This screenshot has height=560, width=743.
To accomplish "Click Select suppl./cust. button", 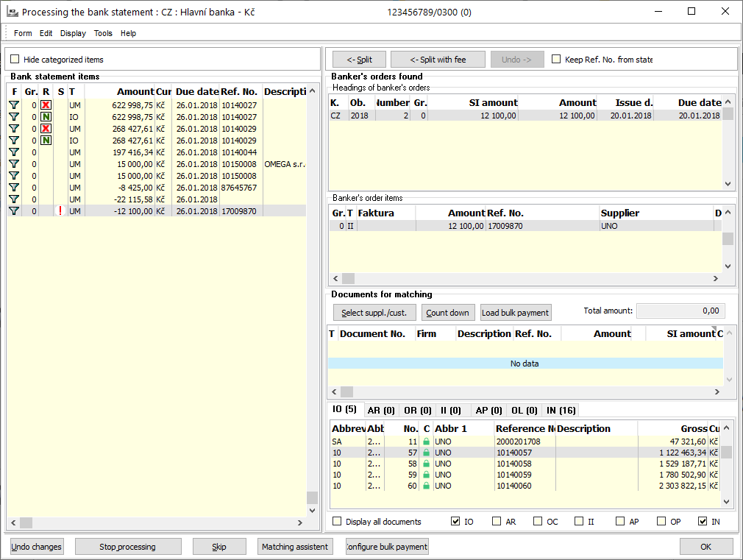I will click(374, 313).
